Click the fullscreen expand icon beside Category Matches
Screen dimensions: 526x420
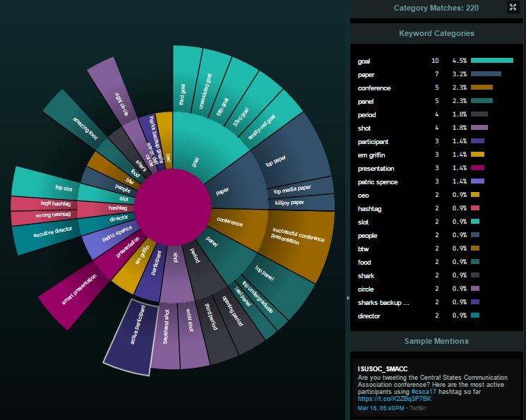(x=513, y=7)
